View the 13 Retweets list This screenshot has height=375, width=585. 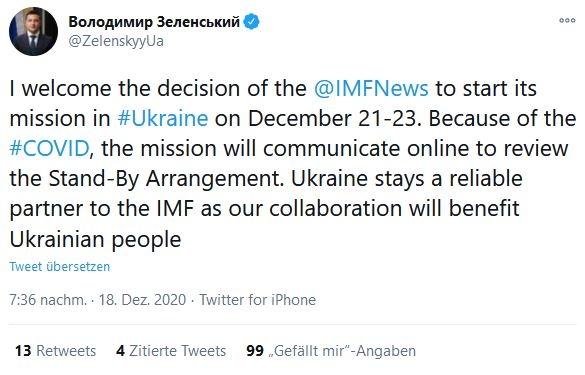pyautogui.click(x=56, y=351)
